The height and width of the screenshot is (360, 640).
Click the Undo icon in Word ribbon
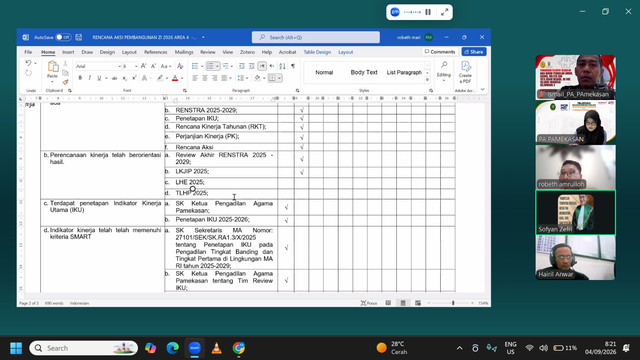coord(28,63)
